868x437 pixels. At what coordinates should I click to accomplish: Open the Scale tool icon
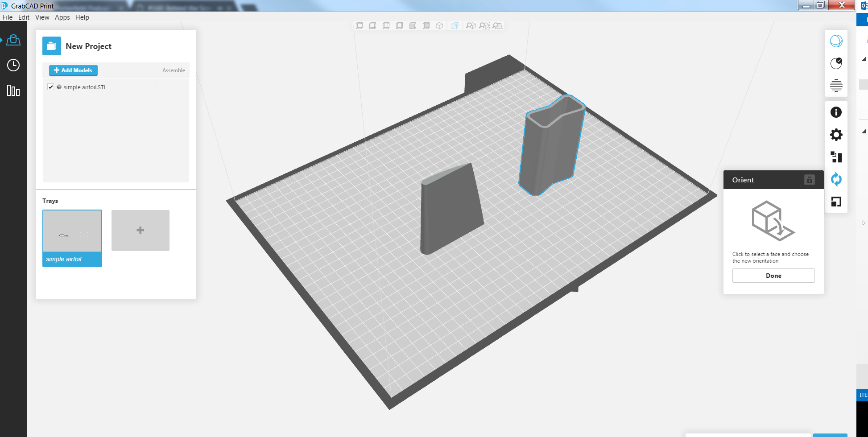pos(836,202)
